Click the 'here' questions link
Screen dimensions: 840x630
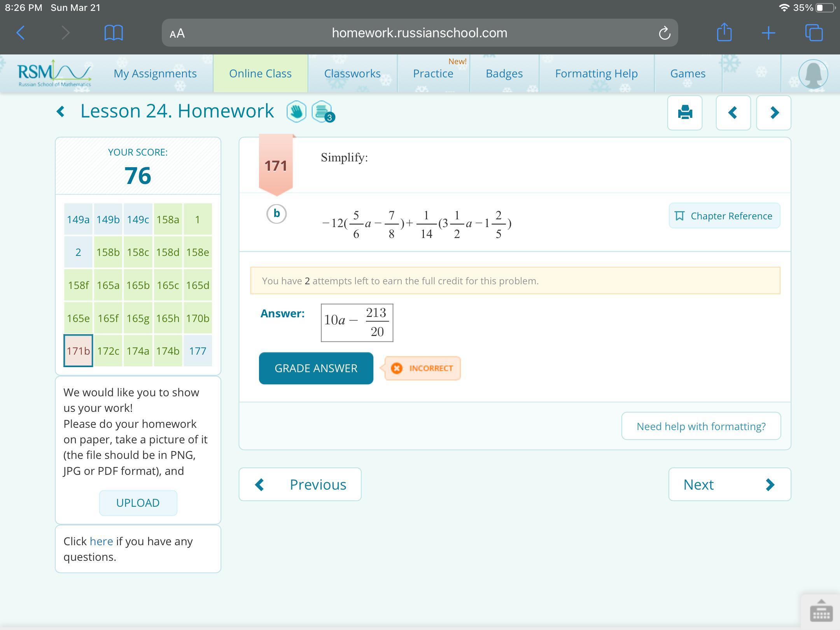click(101, 541)
